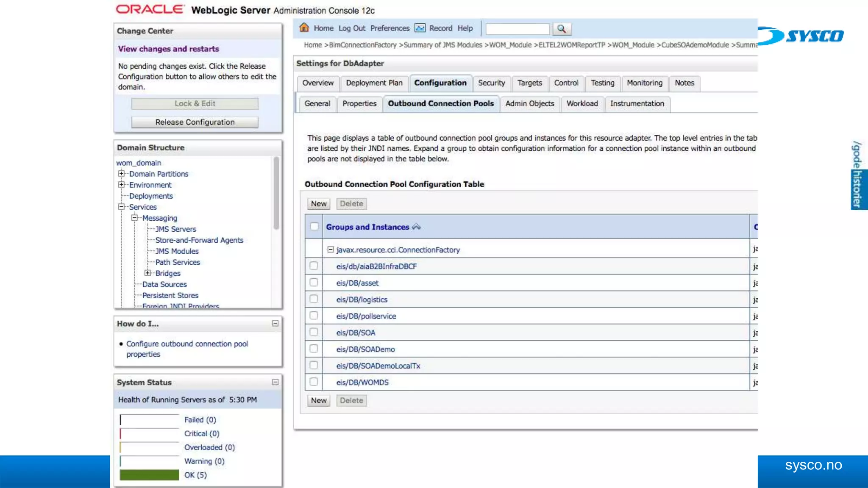Screen dimensions: 868x488
Task: Collapse the Messaging tree node
Action: point(135,218)
